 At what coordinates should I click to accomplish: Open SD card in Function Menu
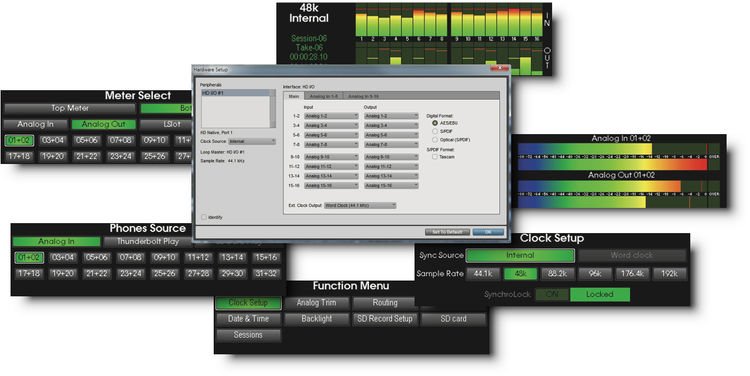[x=453, y=319]
